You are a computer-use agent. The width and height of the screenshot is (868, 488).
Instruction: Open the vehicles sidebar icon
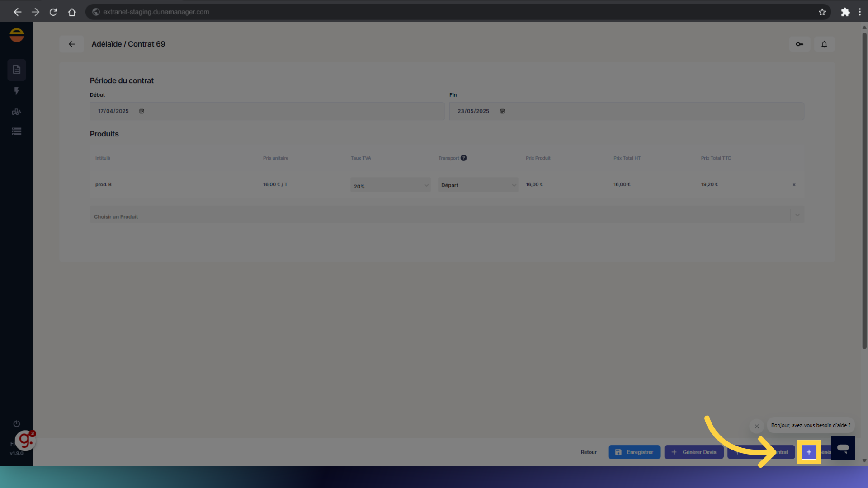click(x=17, y=112)
